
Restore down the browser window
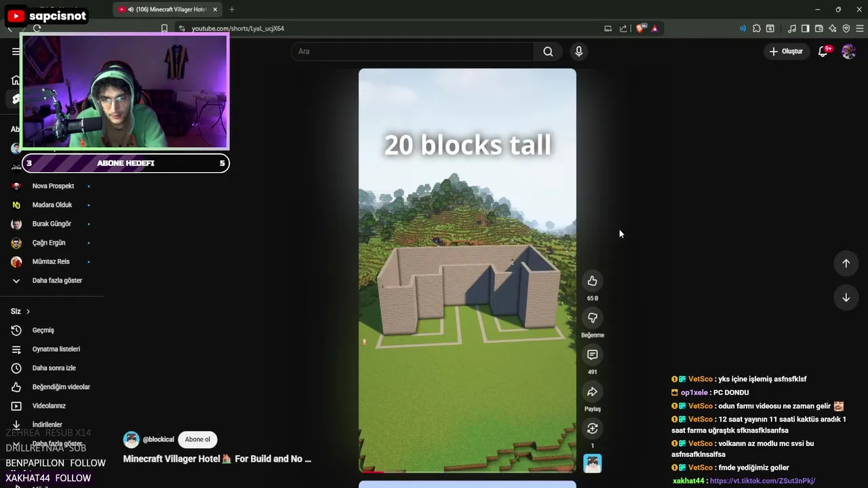coord(838,9)
